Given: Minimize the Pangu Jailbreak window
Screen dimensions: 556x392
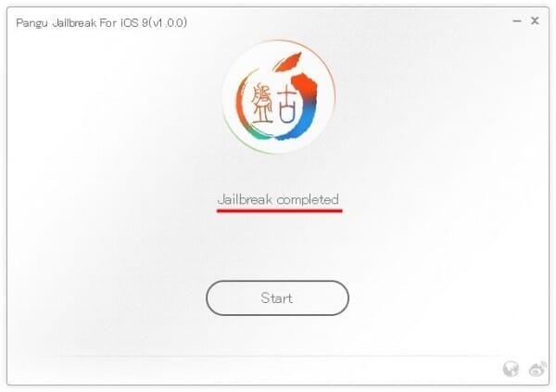Looking at the screenshot, I should 517,21.
